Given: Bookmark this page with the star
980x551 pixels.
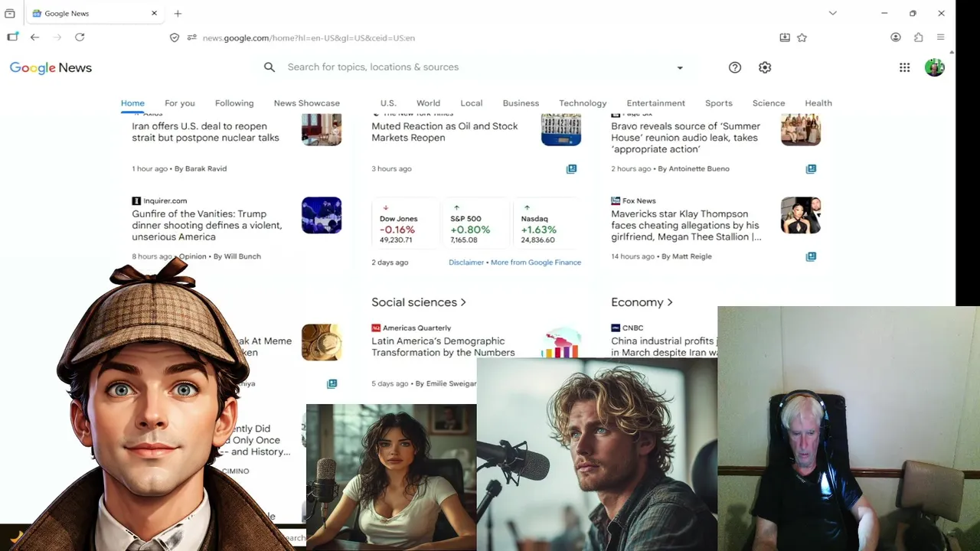Looking at the screenshot, I should [802, 37].
